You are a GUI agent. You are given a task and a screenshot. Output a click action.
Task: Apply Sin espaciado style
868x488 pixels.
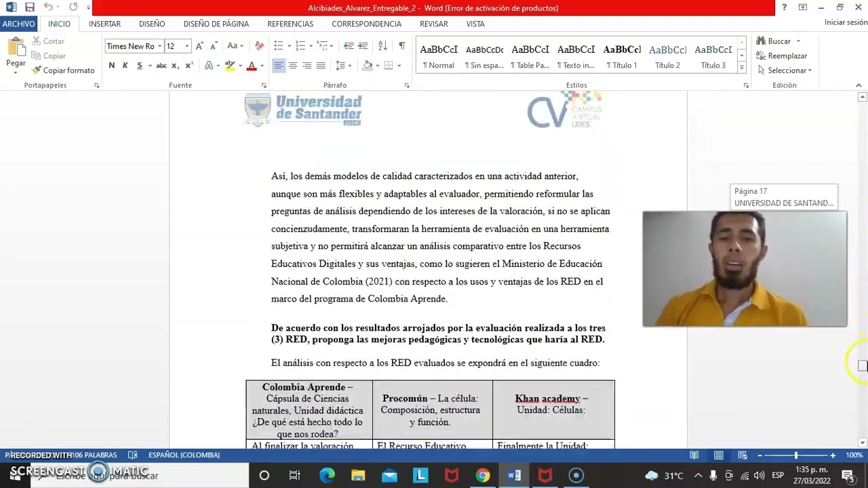pyautogui.click(x=484, y=56)
